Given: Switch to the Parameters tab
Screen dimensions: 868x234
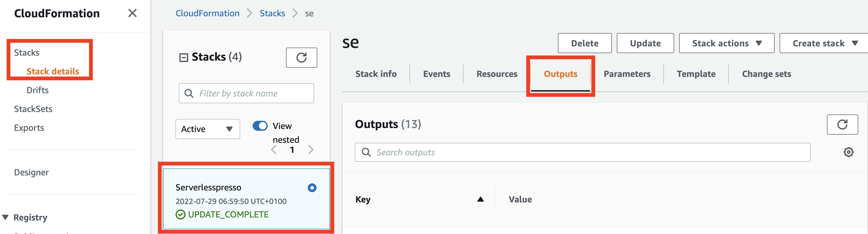Looking at the screenshot, I should pos(627,74).
